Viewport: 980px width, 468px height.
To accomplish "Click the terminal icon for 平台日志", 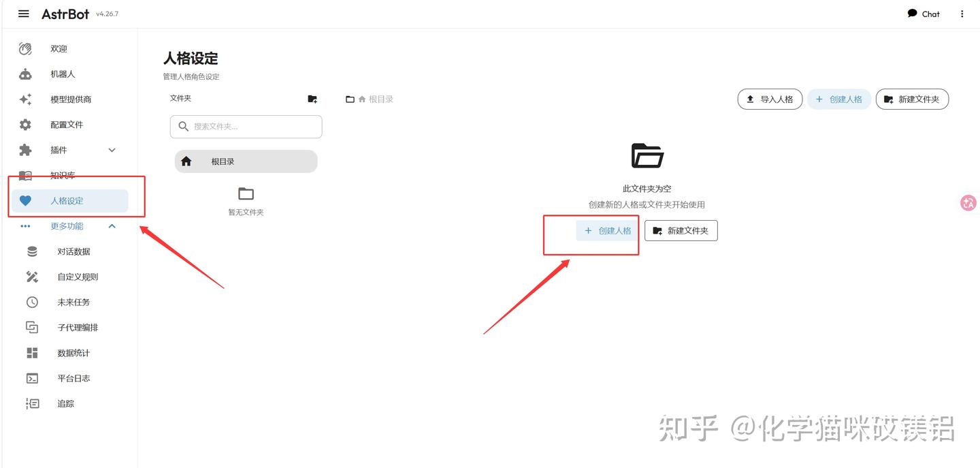I will (x=32, y=378).
